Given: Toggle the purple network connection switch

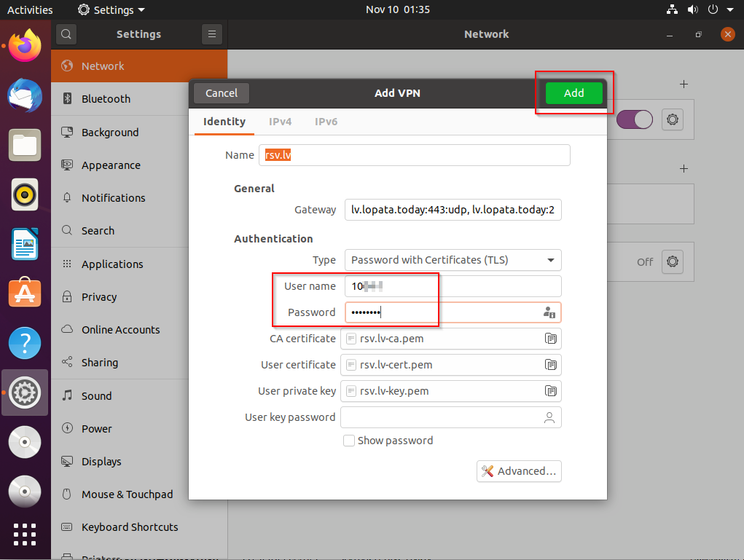Looking at the screenshot, I should pos(635,120).
